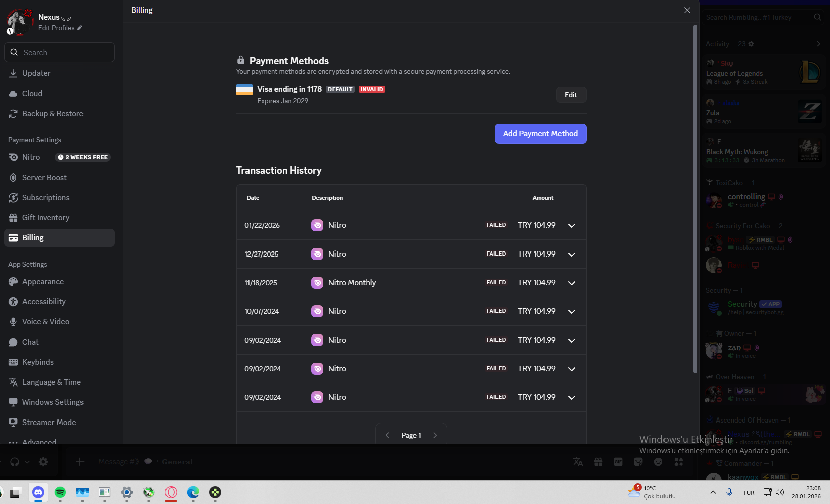Click the Nexus profile avatar
The width and height of the screenshot is (830, 504).
[x=20, y=22]
